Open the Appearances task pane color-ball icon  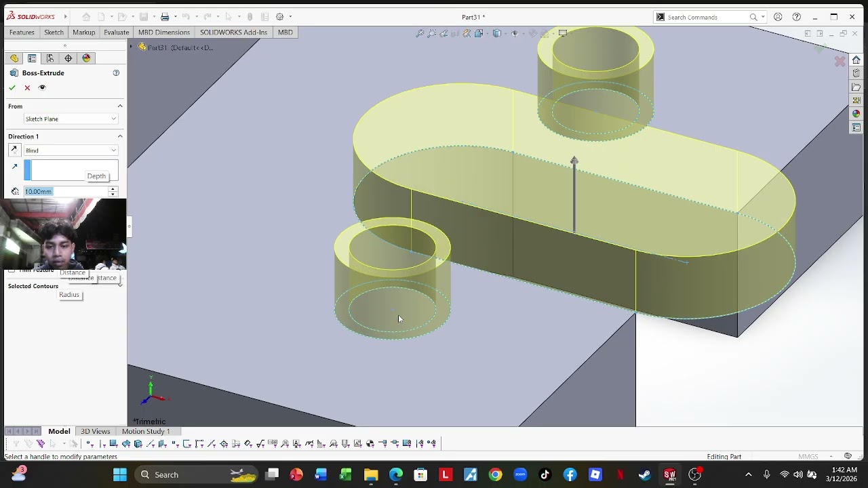pos(856,114)
